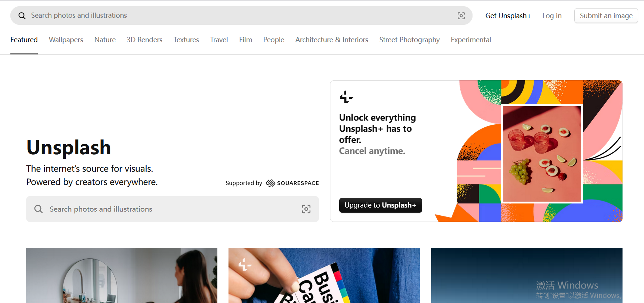Viewport: 644px width, 303px height.
Task: Switch to the Wallpapers category
Action: (x=66, y=40)
